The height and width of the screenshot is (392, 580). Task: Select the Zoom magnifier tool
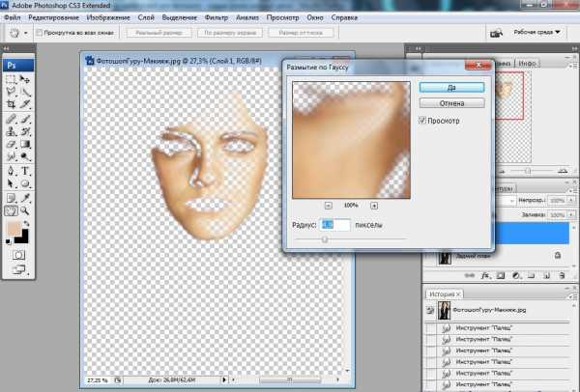point(25,210)
